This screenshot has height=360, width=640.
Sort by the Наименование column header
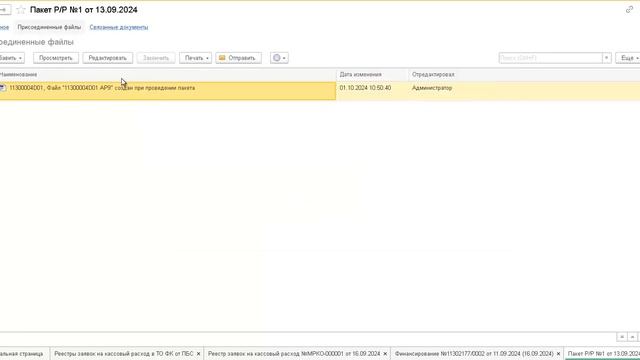pyautogui.click(x=168, y=75)
